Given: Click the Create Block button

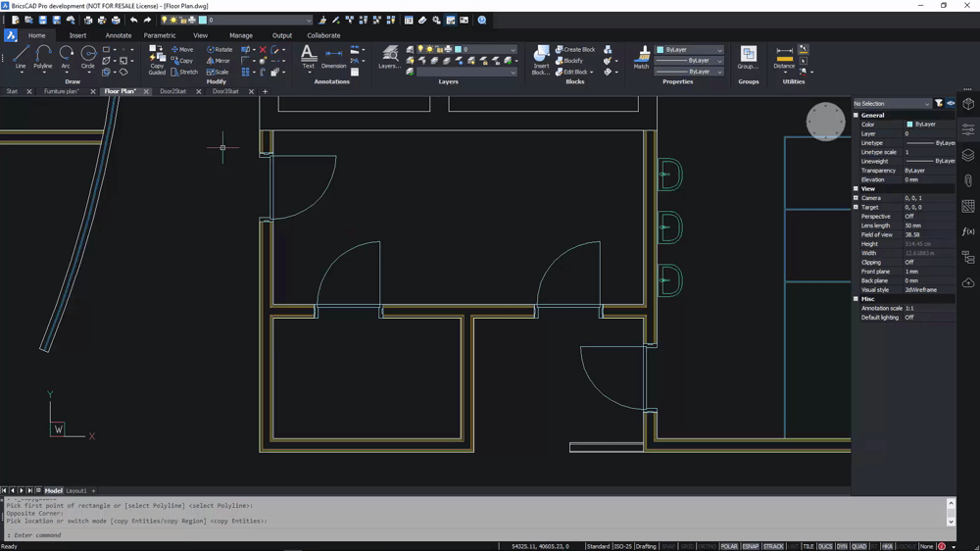Looking at the screenshot, I should pos(575,49).
